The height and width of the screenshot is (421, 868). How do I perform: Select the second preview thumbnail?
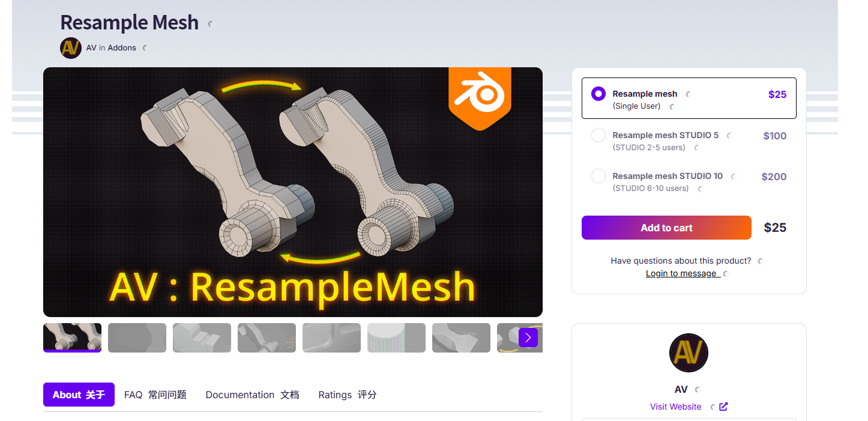(137, 338)
